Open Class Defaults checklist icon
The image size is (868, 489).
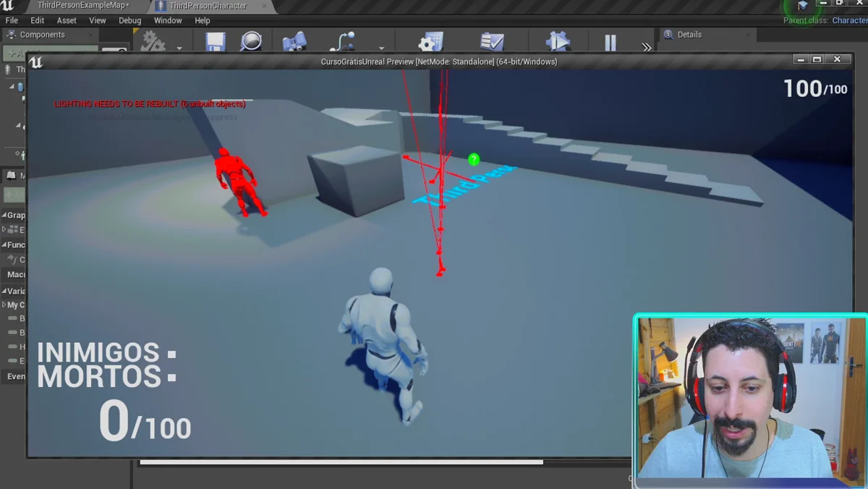point(492,42)
